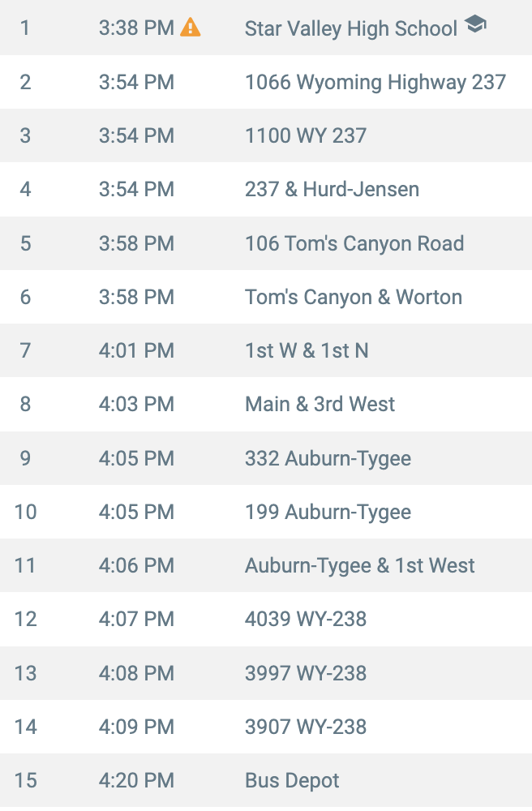Image resolution: width=532 pixels, height=811 pixels.
Task: Click the 4:01 PM time on row 7
Action: (136, 350)
